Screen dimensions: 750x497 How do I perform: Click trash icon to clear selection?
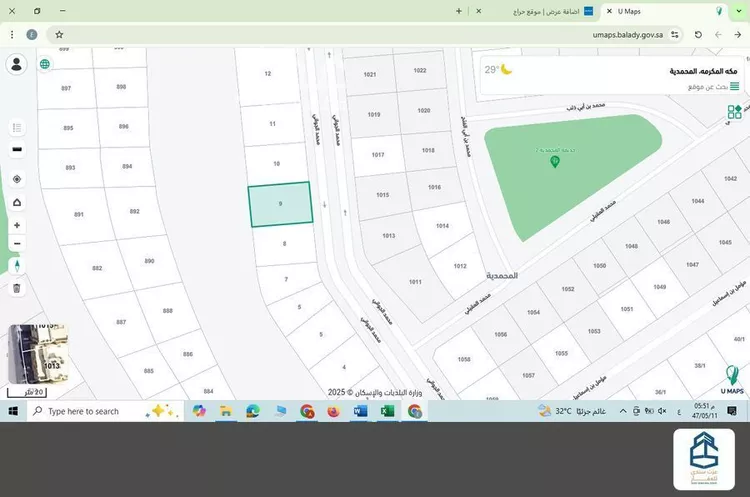click(17, 288)
